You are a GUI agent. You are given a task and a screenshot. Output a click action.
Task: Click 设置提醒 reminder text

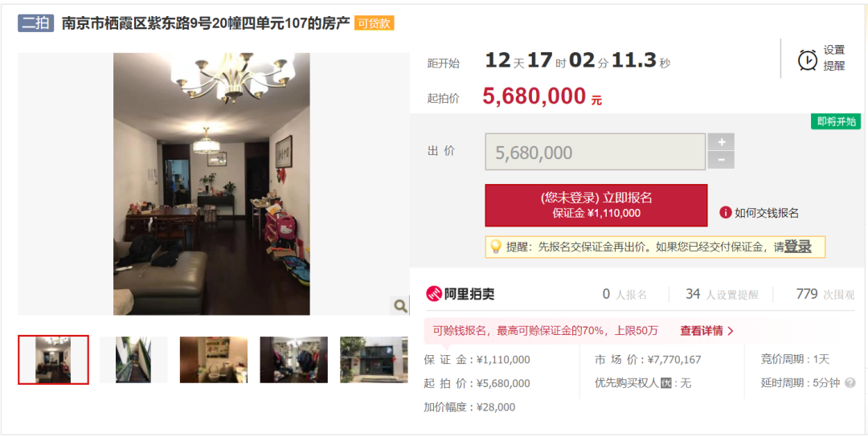[834, 58]
